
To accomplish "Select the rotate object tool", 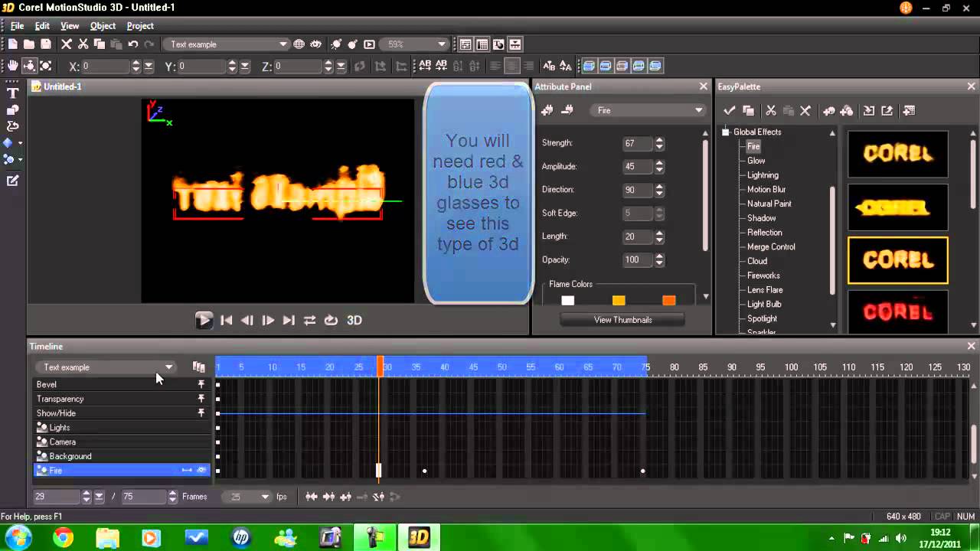I will [29, 67].
